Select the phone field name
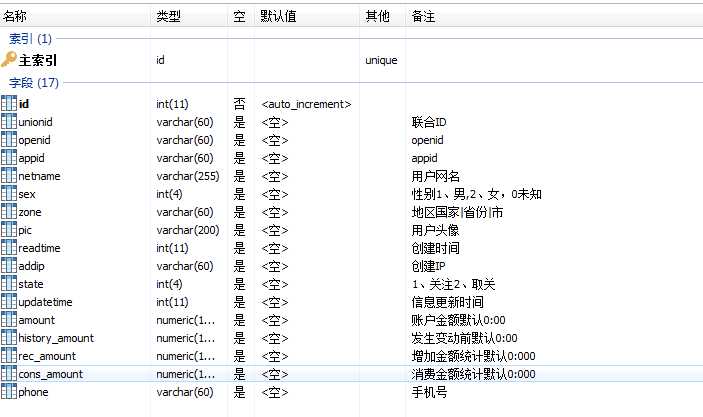The image size is (703, 417). [x=33, y=392]
